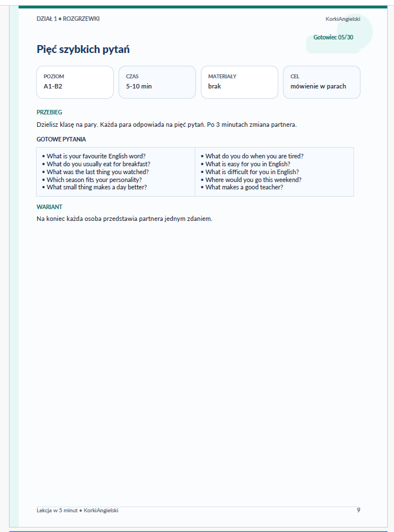Viewport: 394px width, 532px height.
Task: Click the PRZEBIEG section heading
Action: pos(50,112)
